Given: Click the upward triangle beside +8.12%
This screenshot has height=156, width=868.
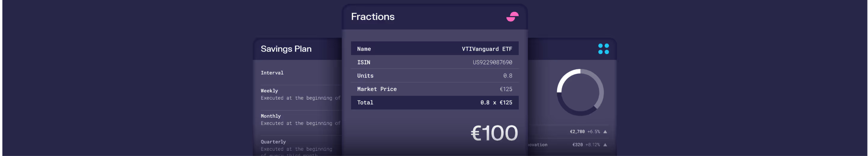Looking at the screenshot, I should [605, 145].
